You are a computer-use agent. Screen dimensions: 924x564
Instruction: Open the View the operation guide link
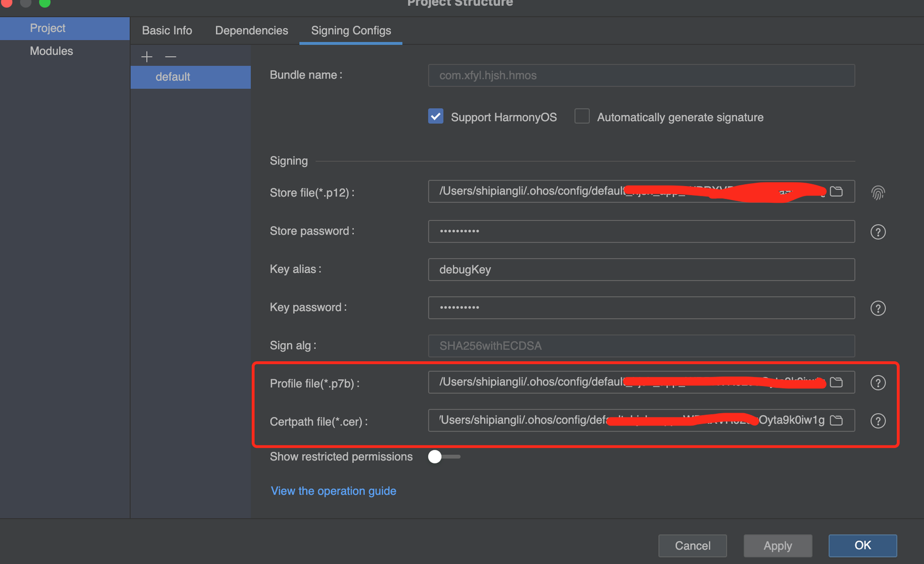pyautogui.click(x=333, y=491)
